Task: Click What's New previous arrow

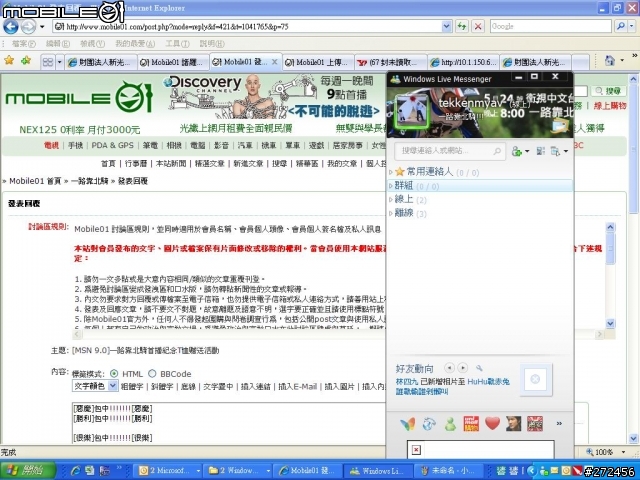Action: pos(449,368)
